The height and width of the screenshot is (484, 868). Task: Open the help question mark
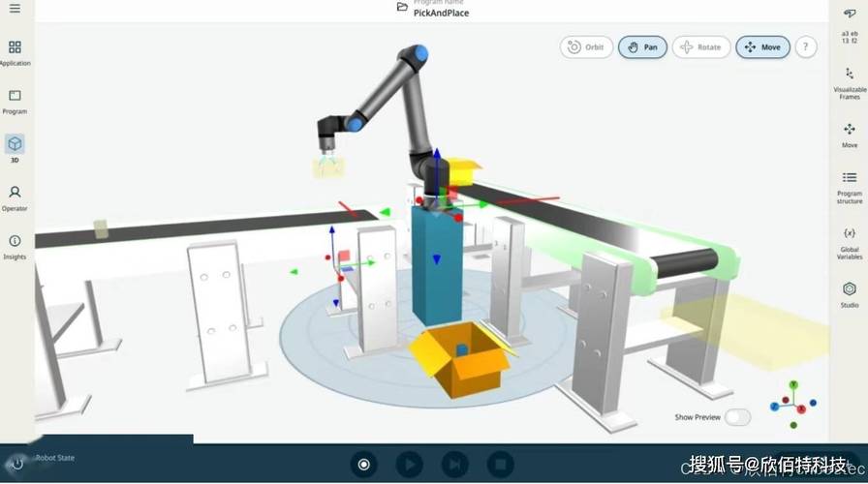[806, 47]
